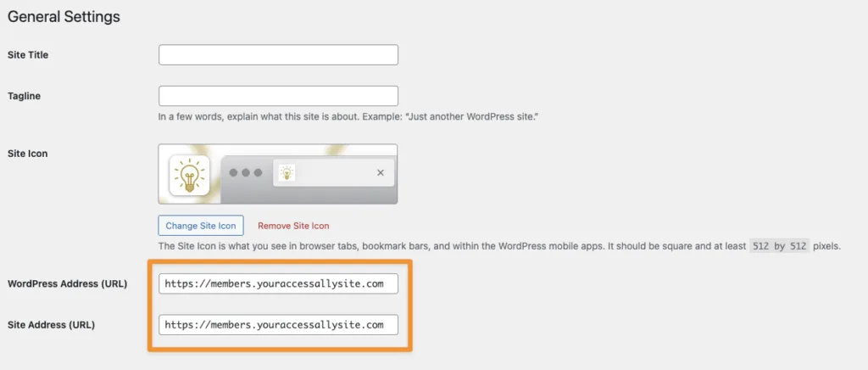Click the small lightbulb favicon in tab preview
Image resolution: width=868 pixels, height=370 pixels.
287,172
